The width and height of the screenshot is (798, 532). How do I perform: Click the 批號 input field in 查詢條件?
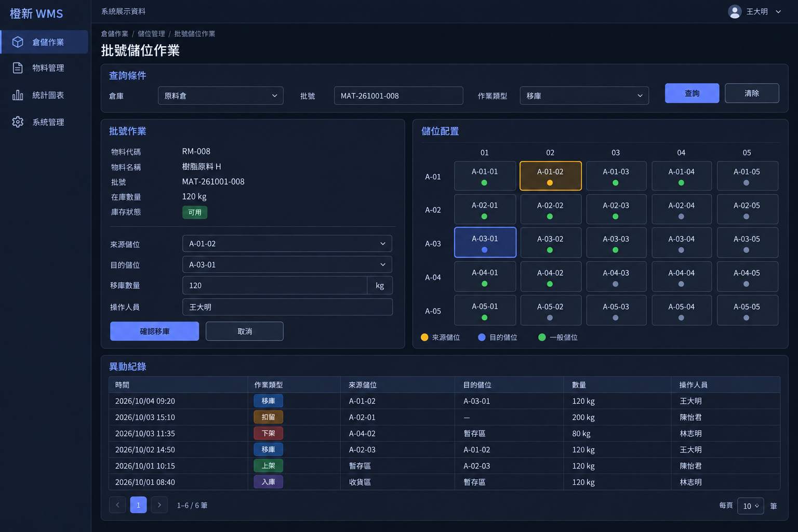click(x=398, y=96)
